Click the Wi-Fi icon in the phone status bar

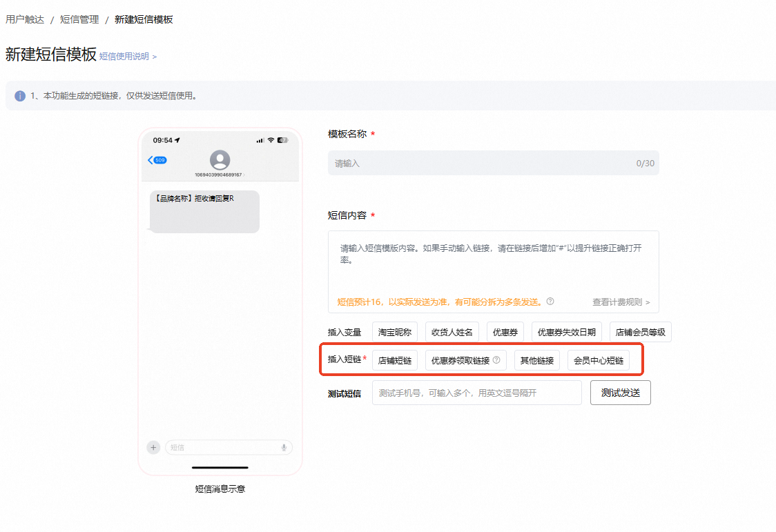coord(271,140)
